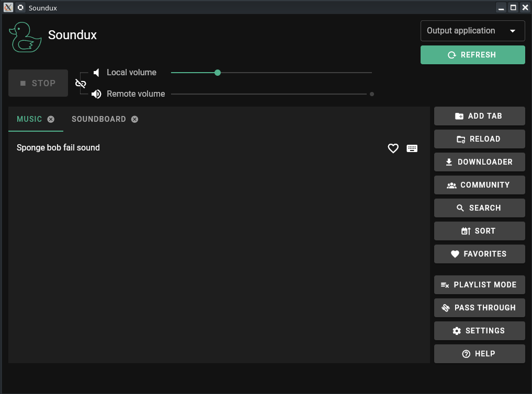Set hotkey with keyboard icon for Sponge bob sound
This screenshot has height=394, width=532.
coord(412,148)
